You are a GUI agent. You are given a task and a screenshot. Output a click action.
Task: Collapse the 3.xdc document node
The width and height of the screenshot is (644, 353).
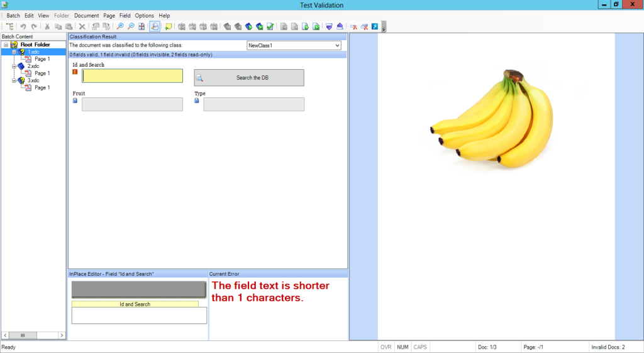point(14,80)
